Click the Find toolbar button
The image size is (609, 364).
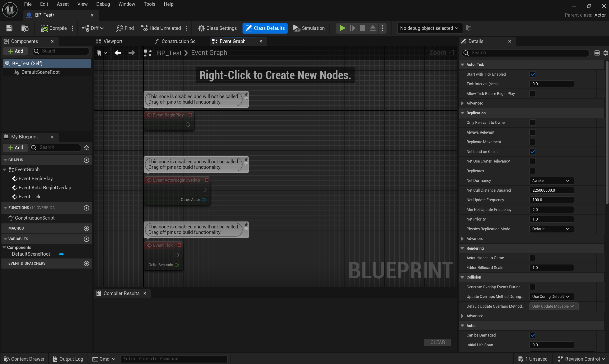pyautogui.click(x=125, y=28)
